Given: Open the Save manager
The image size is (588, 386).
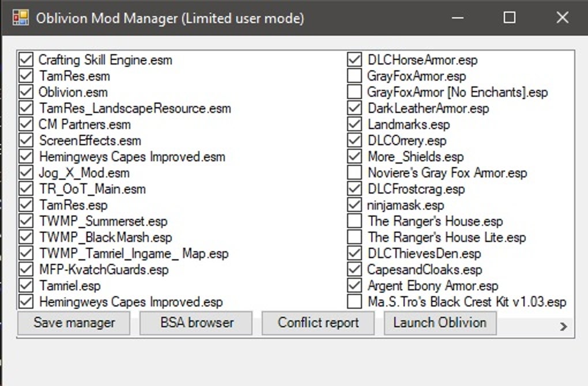Looking at the screenshot, I should tap(74, 323).
